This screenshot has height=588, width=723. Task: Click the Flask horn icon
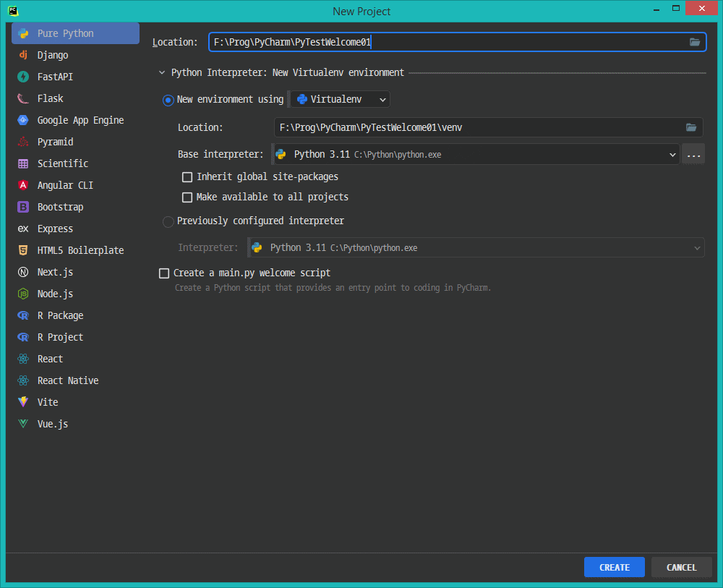(x=23, y=98)
